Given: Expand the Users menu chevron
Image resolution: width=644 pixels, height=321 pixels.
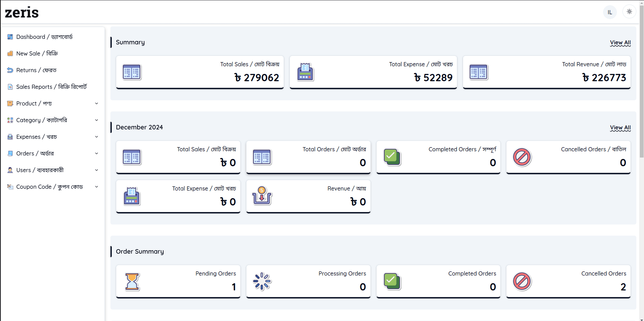Looking at the screenshot, I should pyautogui.click(x=97, y=170).
